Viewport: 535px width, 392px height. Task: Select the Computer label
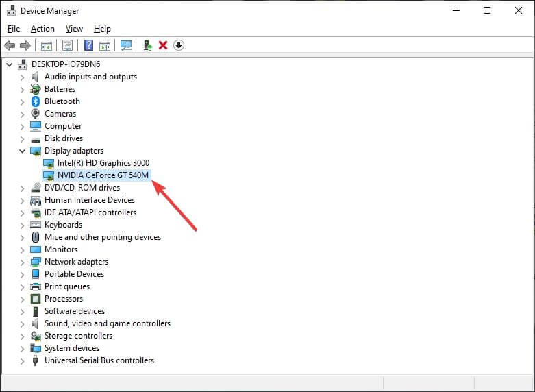(x=63, y=126)
